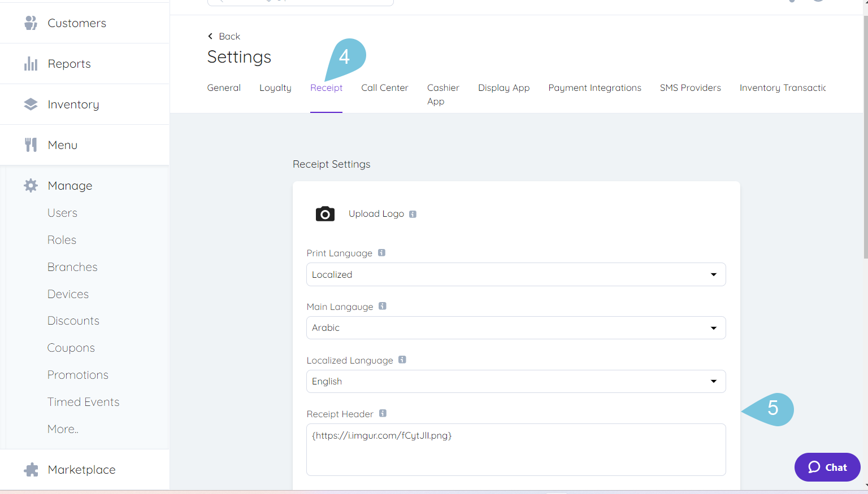Click info icon next to Print Language
The width and height of the screenshot is (868, 494).
[382, 253]
